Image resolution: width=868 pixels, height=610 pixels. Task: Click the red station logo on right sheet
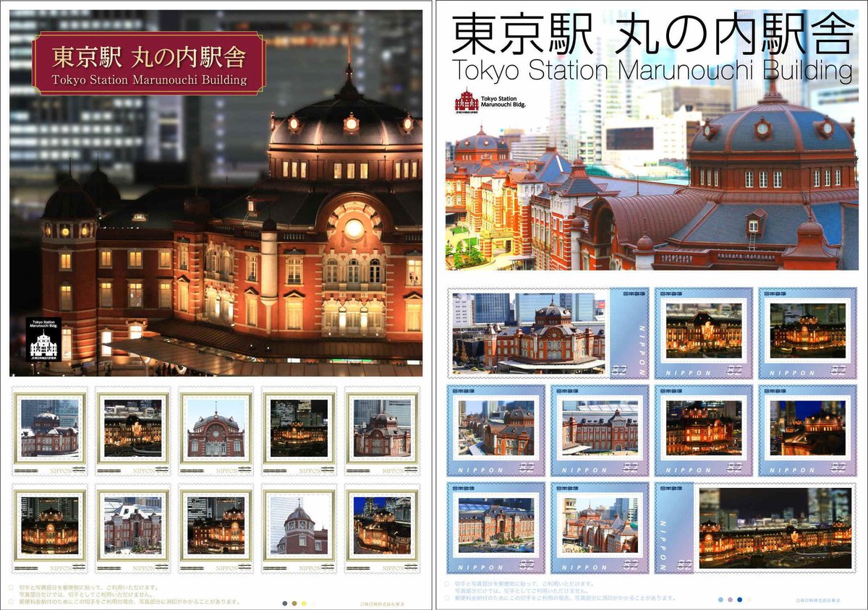[x=466, y=100]
